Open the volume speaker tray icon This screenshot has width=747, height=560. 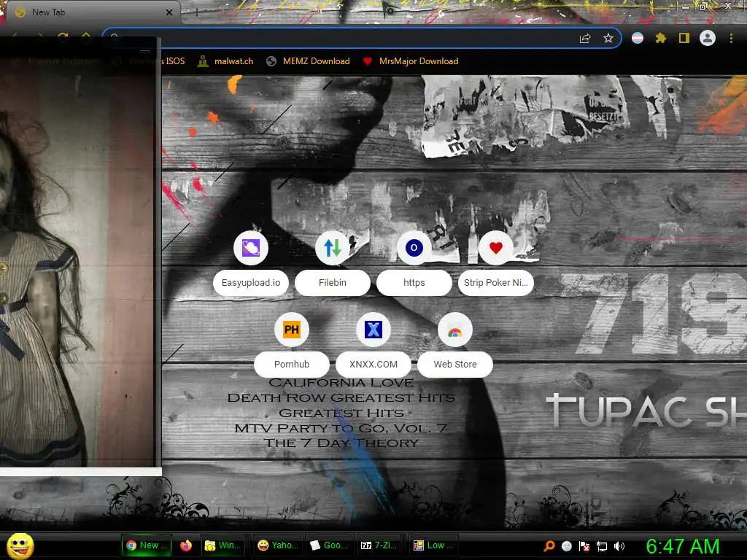click(x=619, y=546)
